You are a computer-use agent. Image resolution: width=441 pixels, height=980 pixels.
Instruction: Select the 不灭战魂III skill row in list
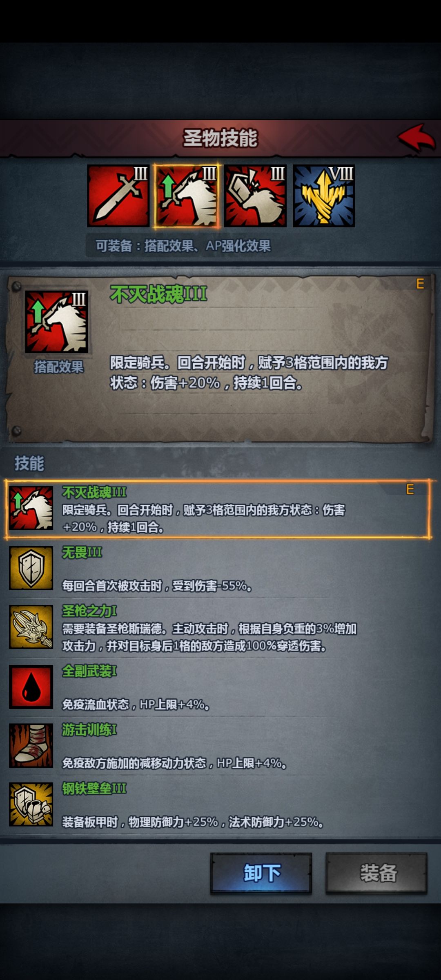pyautogui.click(x=218, y=509)
